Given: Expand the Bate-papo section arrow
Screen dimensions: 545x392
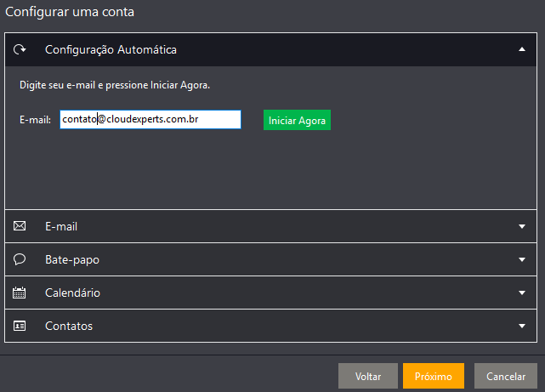Looking at the screenshot, I should (522, 259).
